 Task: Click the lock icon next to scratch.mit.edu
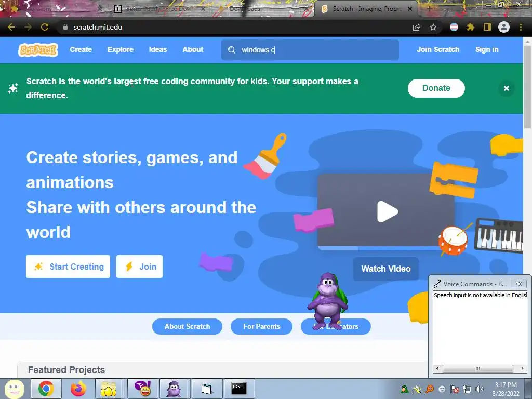tap(65, 27)
